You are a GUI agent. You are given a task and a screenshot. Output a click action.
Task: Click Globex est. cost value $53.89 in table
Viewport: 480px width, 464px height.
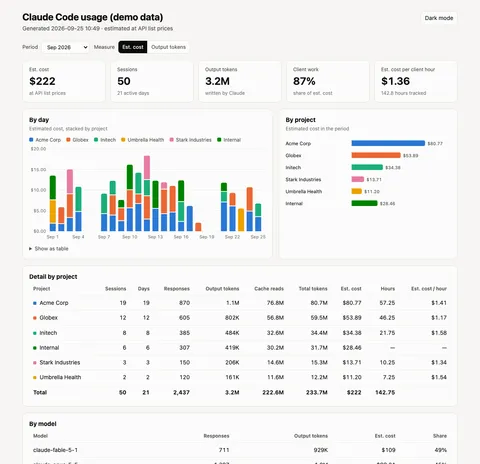point(352,318)
